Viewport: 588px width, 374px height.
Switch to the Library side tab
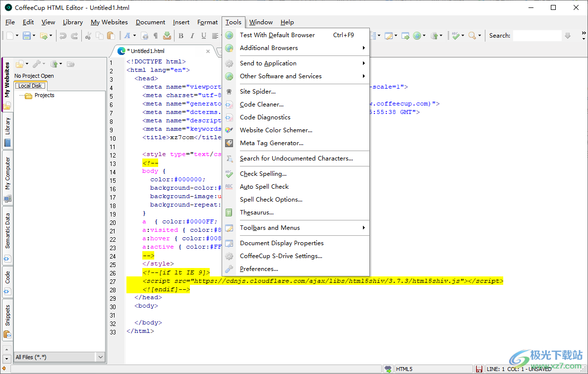coord(7,131)
